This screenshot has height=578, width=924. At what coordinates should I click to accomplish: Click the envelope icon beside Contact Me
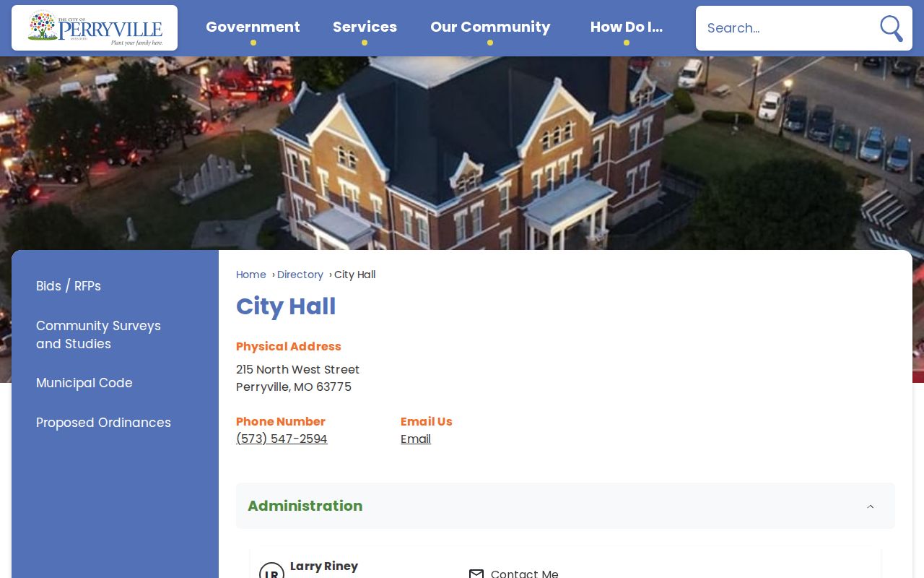pos(476,574)
